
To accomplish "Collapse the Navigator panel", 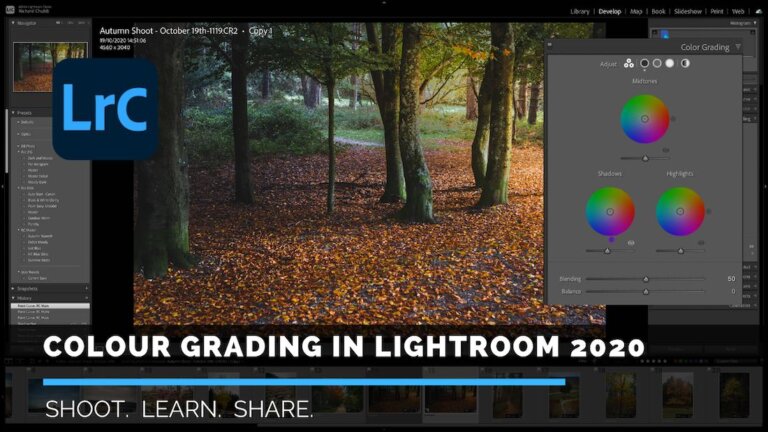I will (13, 23).
